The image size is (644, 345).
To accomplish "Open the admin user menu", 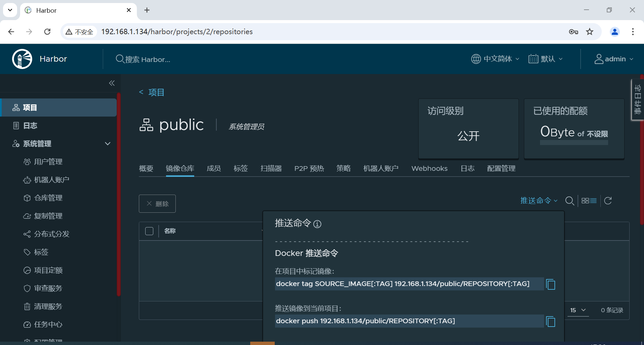I will [614, 59].
